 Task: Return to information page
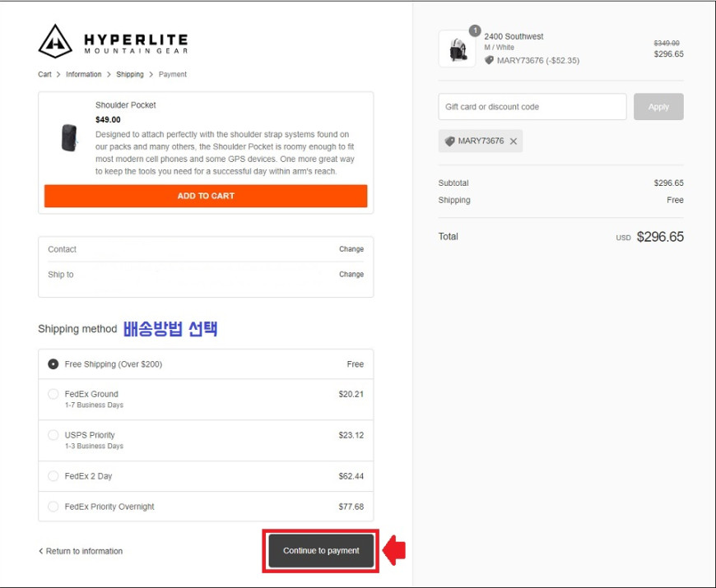pyautogui.click(x=81, y=551)
